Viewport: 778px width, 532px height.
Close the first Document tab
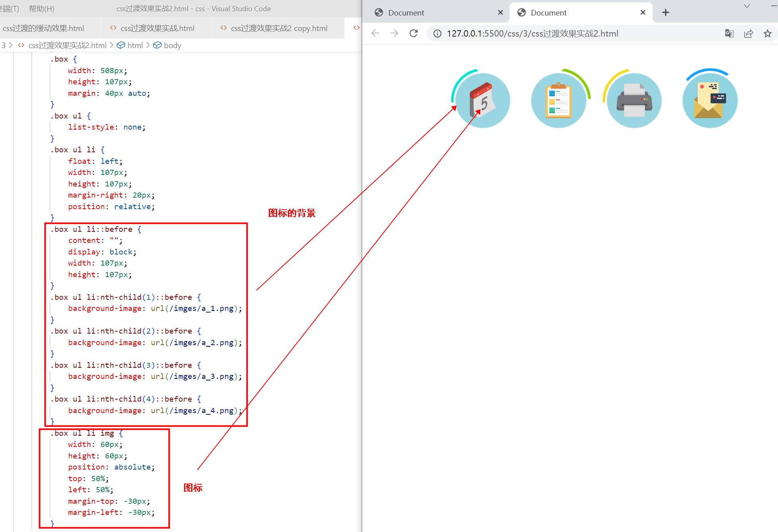pyautogui.click(x=501, y=12)
